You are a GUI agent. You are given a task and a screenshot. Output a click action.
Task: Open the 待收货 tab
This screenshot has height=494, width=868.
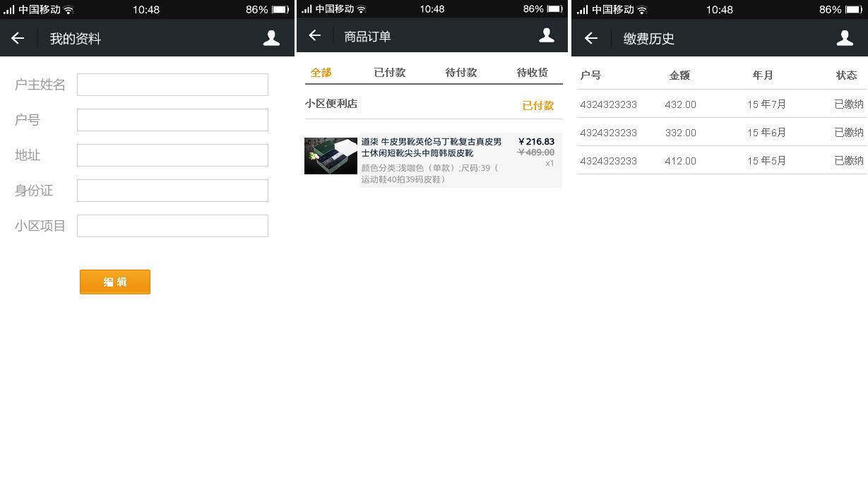pyautogui.click(x=532, y=73)
